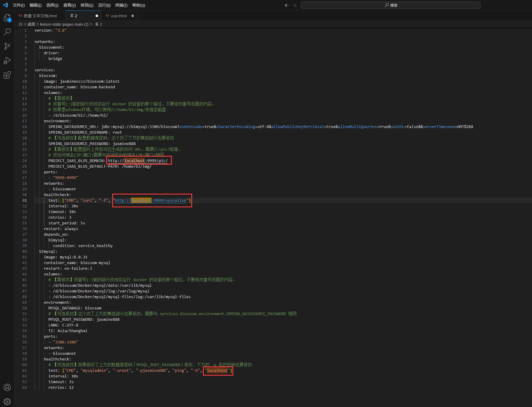532x407 pixels.
Task: Click the search command center box
Action: (x=391, y=5)
